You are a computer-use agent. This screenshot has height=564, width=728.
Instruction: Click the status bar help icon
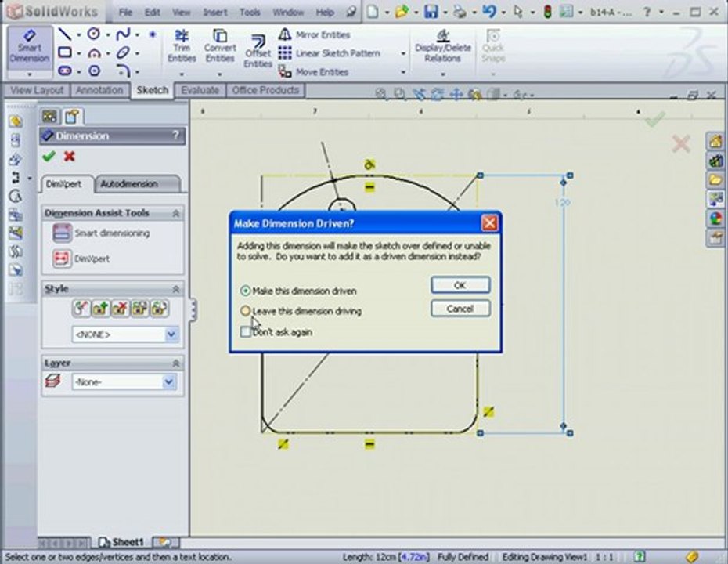coord(640,557)
